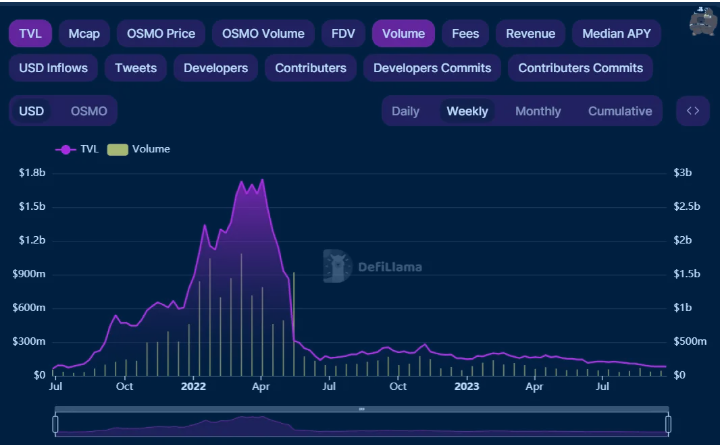Enable the USD Inflows chip
Image resolution: width=720 pixels, height=445 pixels.
(53, 68)
